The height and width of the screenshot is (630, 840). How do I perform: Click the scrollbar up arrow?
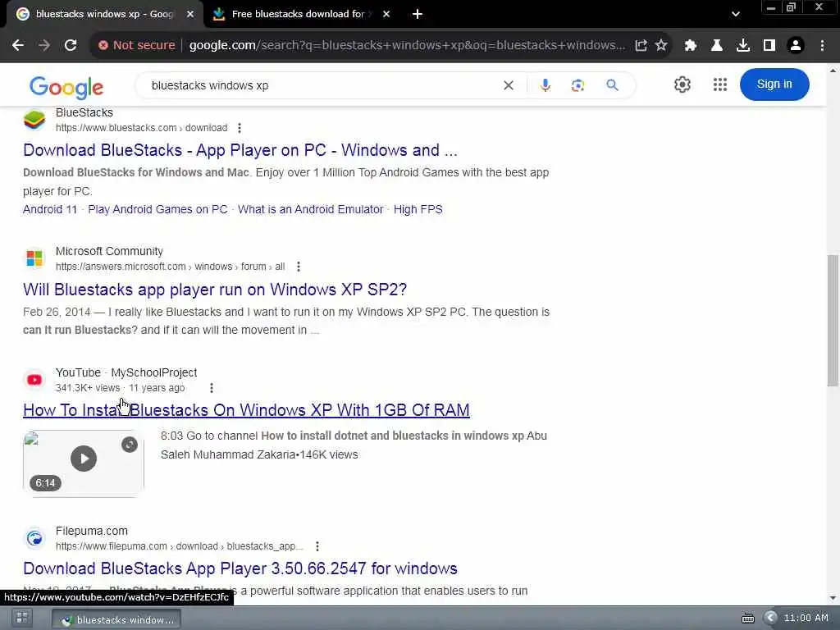click(x=833, y=71)
